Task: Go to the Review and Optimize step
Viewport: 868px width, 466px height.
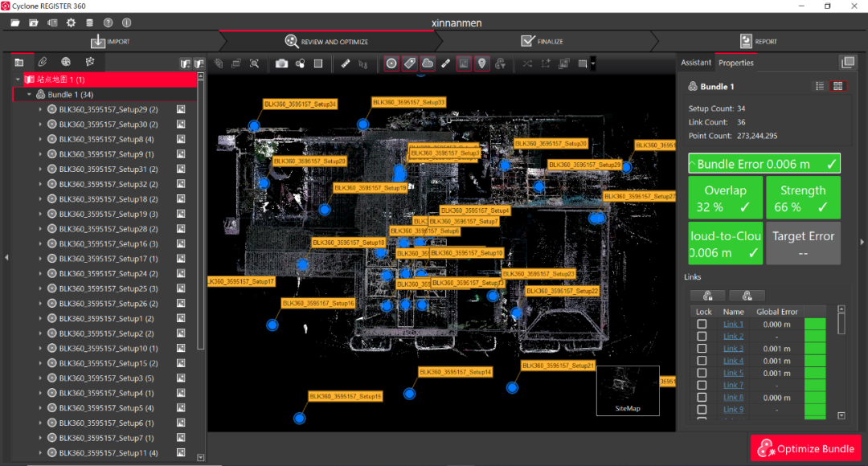Action: coord(326,42)
